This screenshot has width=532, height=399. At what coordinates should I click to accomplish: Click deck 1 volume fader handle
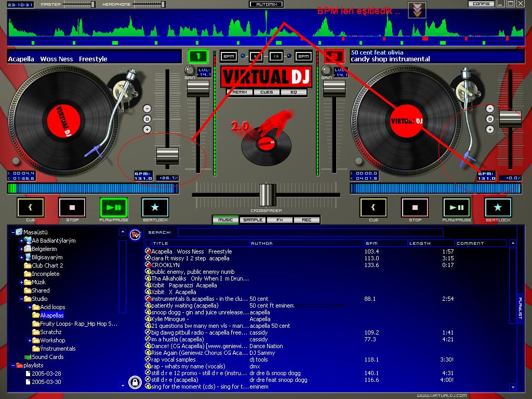point(198,88)
